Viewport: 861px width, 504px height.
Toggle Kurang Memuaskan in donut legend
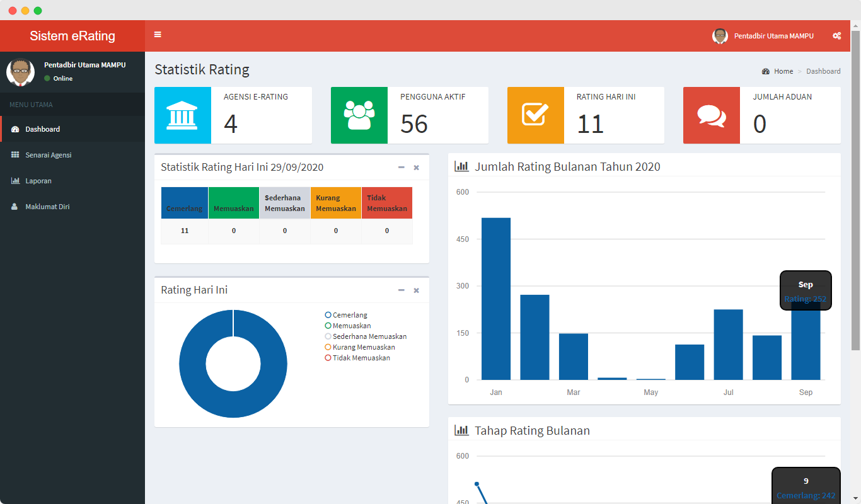(360, 347)
